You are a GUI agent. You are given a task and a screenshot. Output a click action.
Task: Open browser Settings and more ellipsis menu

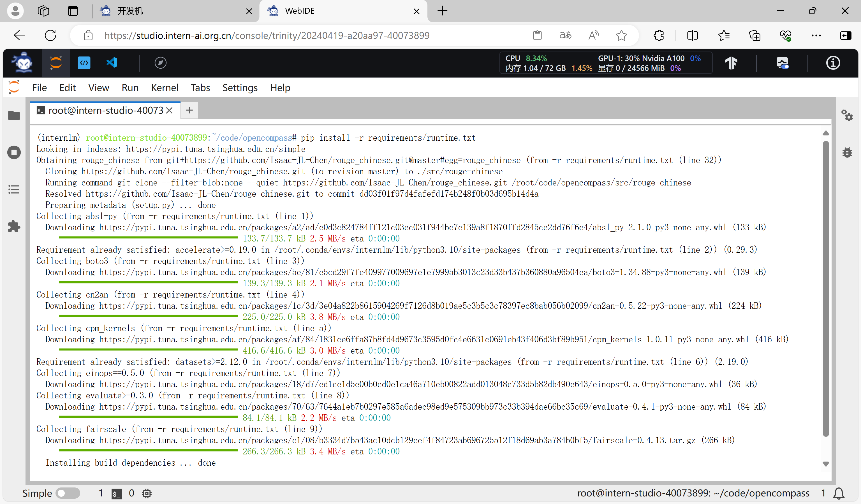point(816,35)
